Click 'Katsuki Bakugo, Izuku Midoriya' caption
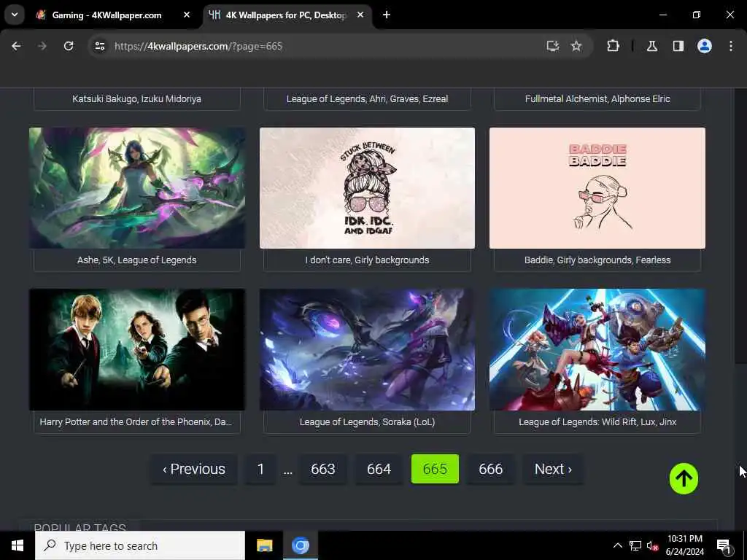This screenshot has width=747, height=560. tap(136, 99)
